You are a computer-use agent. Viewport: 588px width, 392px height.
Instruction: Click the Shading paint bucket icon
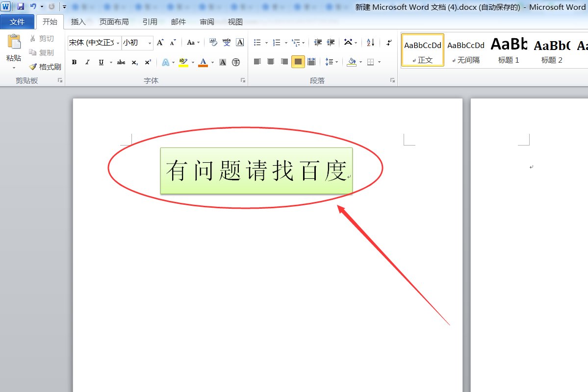[352, 61]
